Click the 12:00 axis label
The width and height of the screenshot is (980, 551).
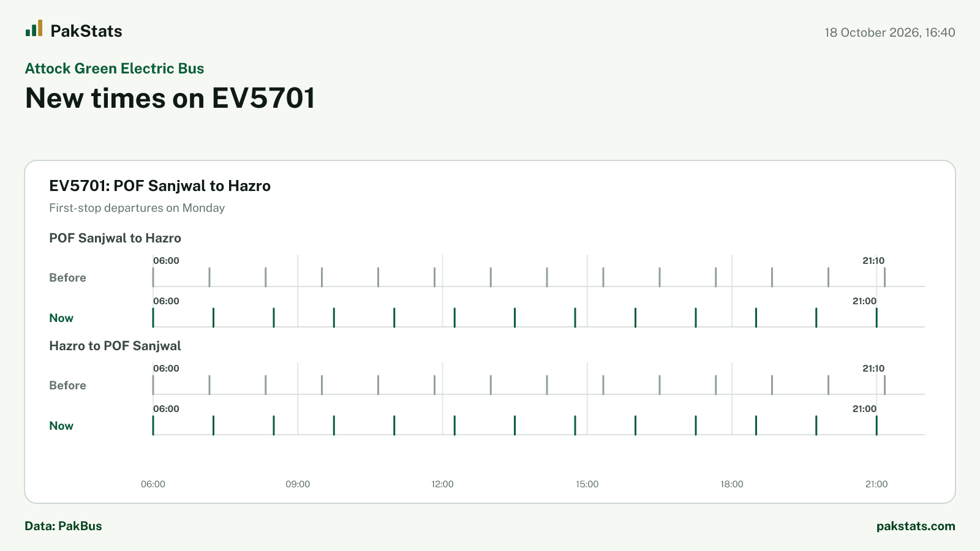(x=442, y=484)
